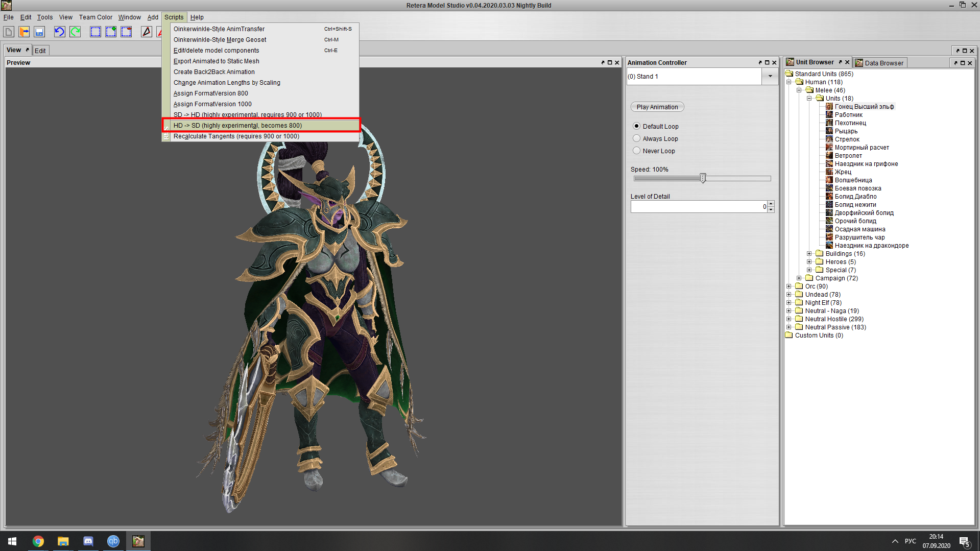Image resolution: width=980 pixels, height=551 pixels.
Task: Open the Team Color menu
Action: (95, 17)
